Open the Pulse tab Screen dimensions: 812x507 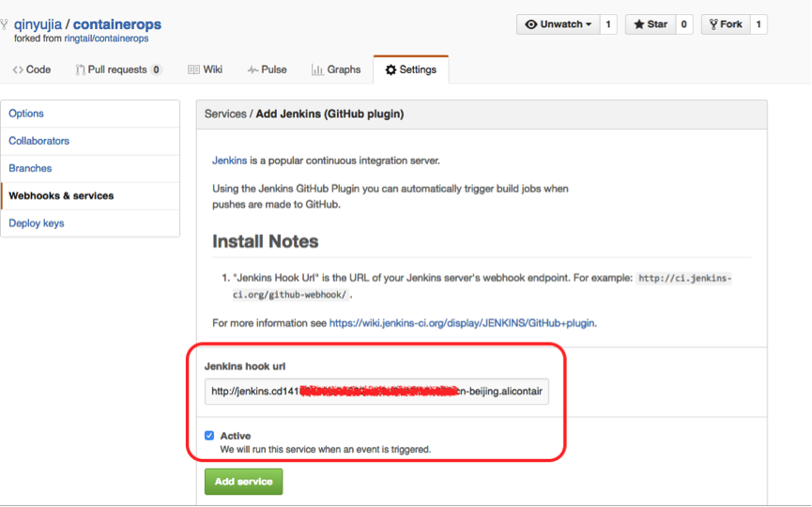coord(267,69)
